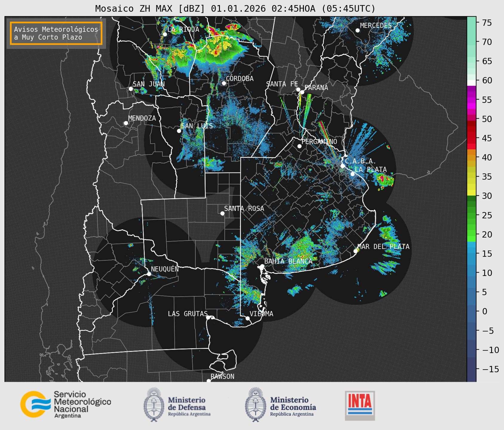504x430 pixels.
Task: Select the PARANA city marker
Action: coord(302,92)
